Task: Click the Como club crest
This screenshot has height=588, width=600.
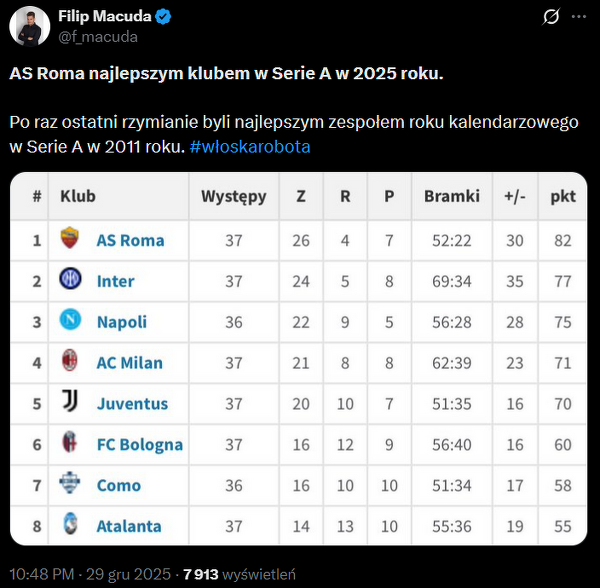Action: [x=70, y=485]
